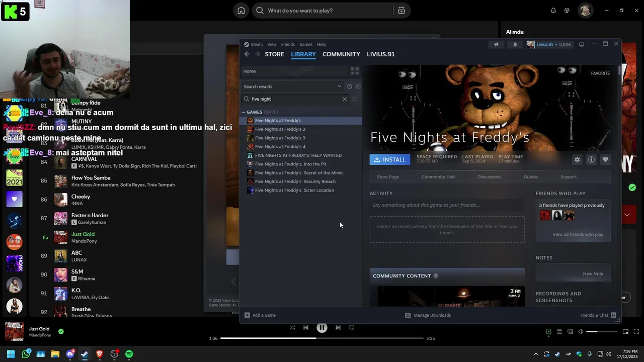
Task: Open the Friends menu in Steam
Action: [288, 45]
